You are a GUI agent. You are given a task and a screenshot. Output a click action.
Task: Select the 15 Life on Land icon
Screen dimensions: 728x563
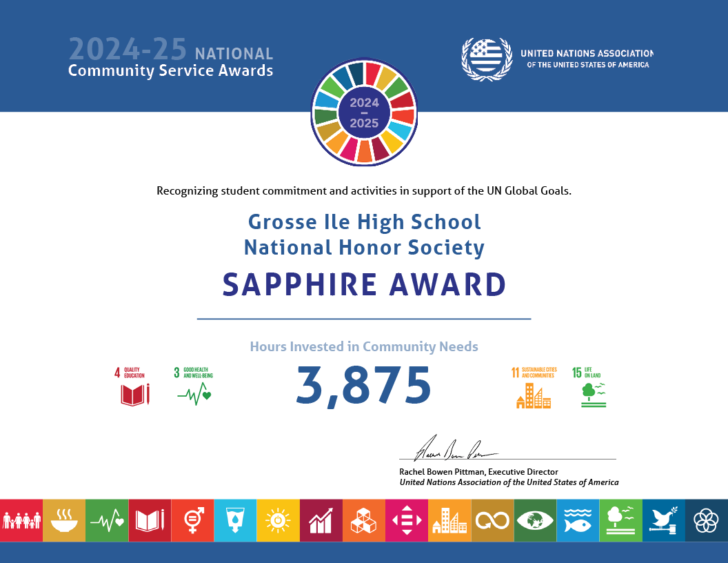point(589,388)
